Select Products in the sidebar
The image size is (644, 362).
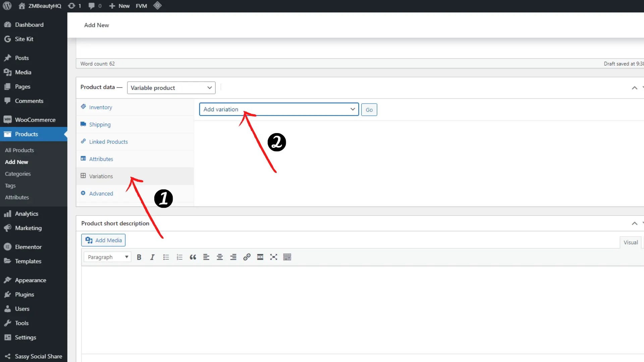click(34, 134)
